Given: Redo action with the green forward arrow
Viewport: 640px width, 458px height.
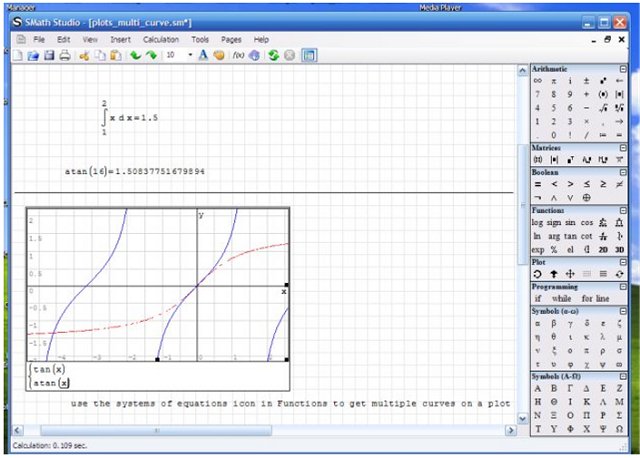Looking at the screenshot, I should (x=151, y=55).
